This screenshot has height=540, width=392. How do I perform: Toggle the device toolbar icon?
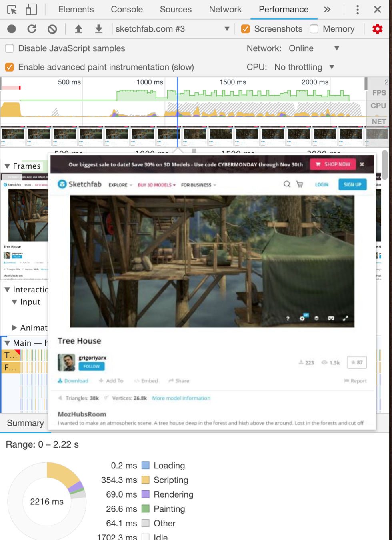click(x=31, y=10)
